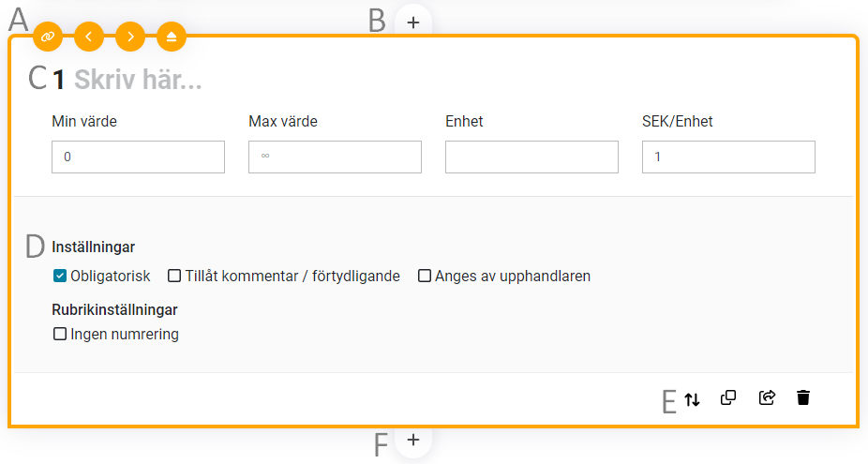Click the orange eject icon button

coord(172,37)
